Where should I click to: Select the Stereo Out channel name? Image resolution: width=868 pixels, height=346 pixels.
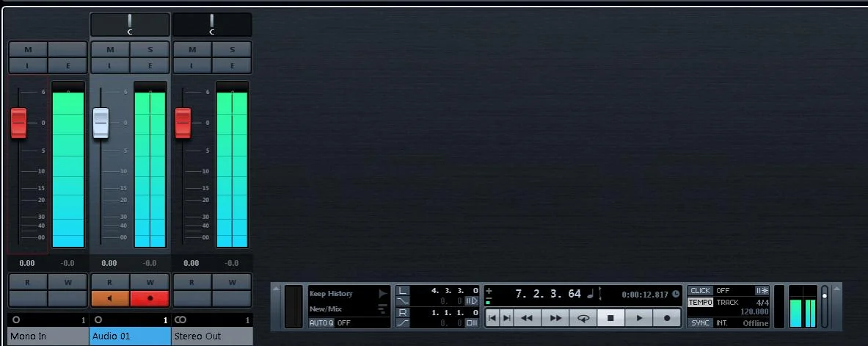(213, 336)
